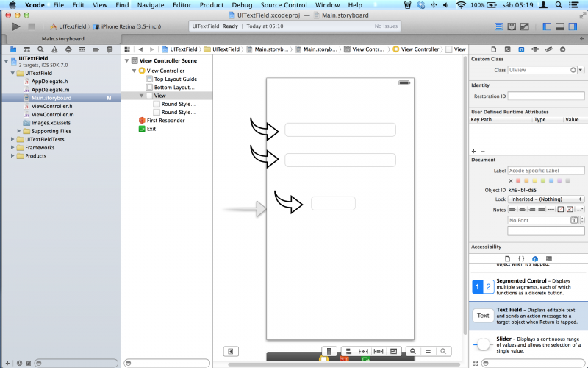Show the Project navigator folder icon
Image resolution: width=588 pixels, height=368 pixels.
(13, 49)
